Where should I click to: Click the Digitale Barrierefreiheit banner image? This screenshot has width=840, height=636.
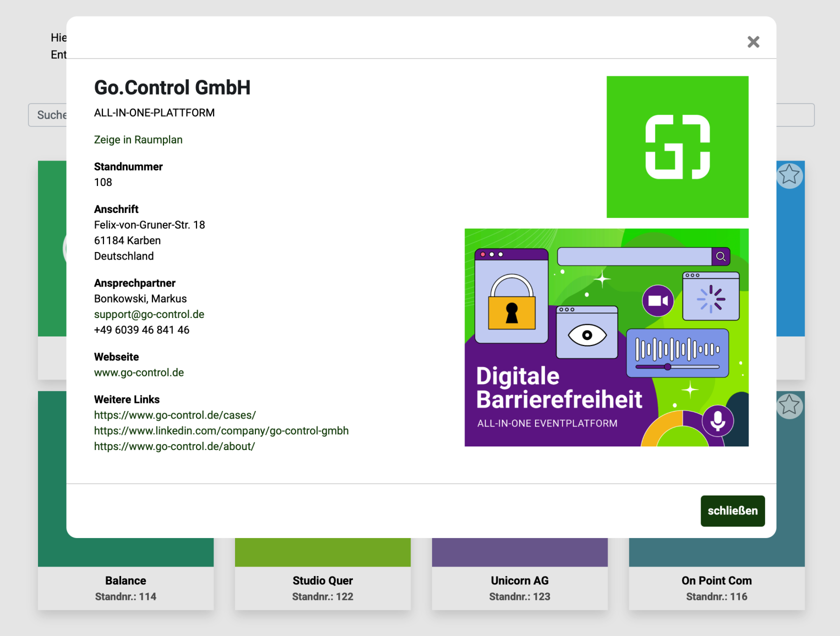coord(606,337)
